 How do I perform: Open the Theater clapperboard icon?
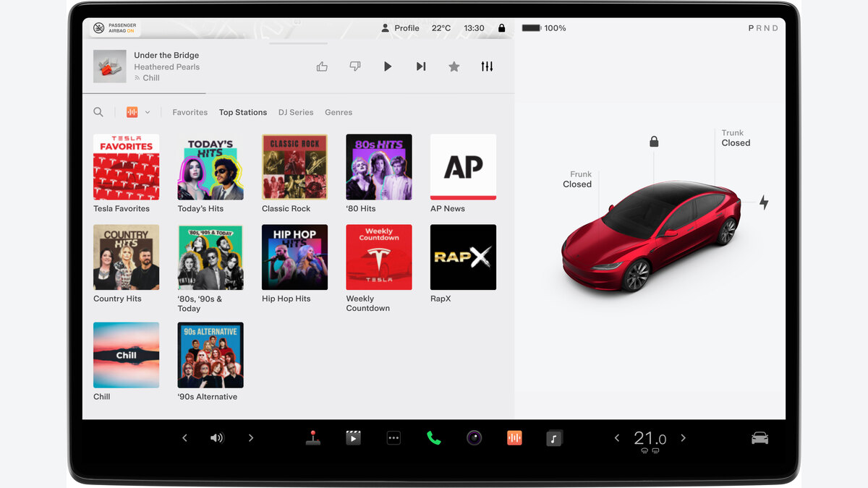(x=353, y=437)
